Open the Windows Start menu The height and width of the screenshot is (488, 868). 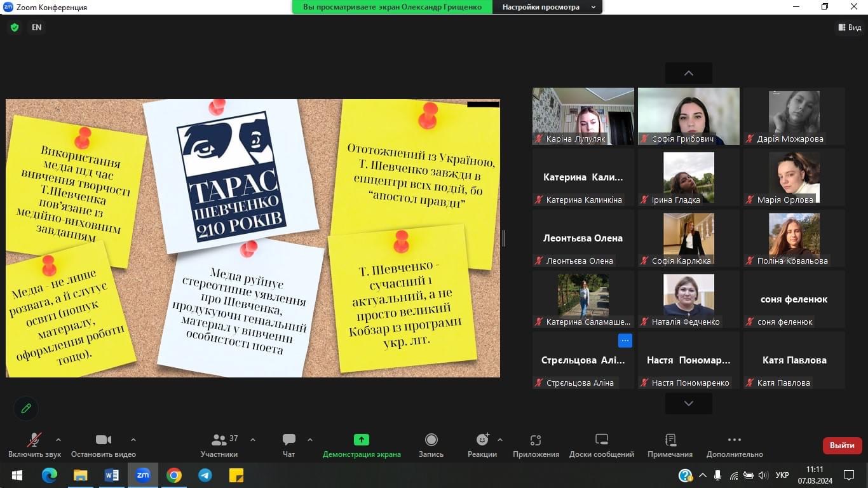click(17, 475)
